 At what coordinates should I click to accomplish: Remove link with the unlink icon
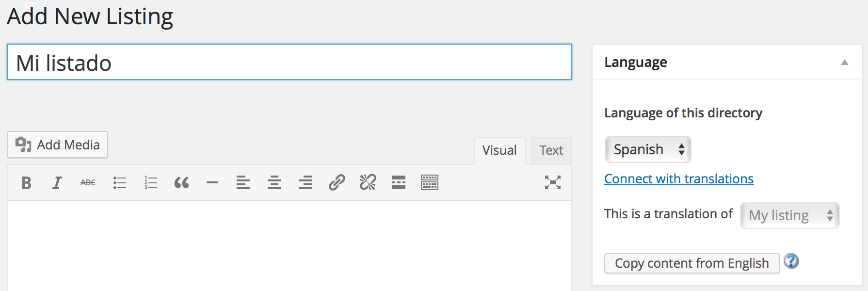tap(368, 183)
